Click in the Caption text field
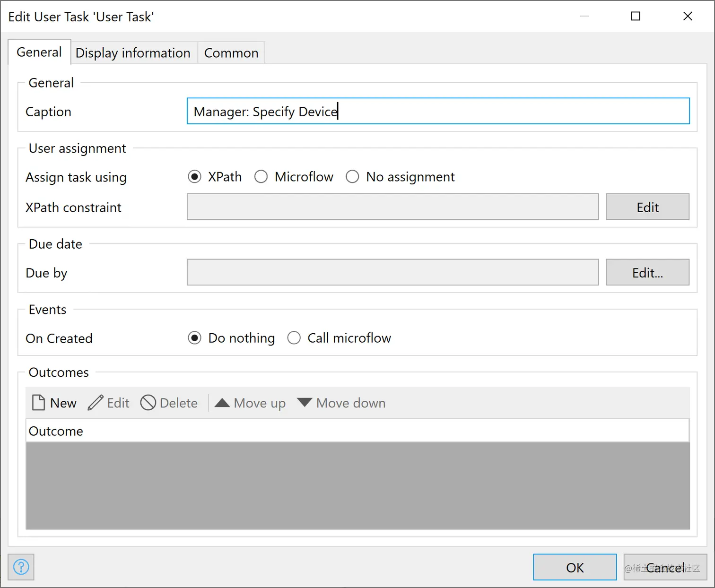Screen dimensions: 715x588 438,112
